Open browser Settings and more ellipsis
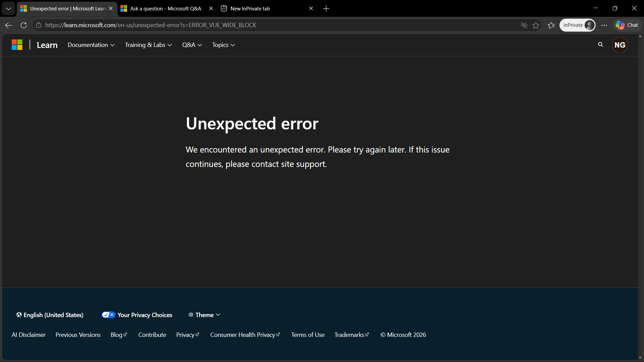Screen dimensions: 644x362 (604, 25)
